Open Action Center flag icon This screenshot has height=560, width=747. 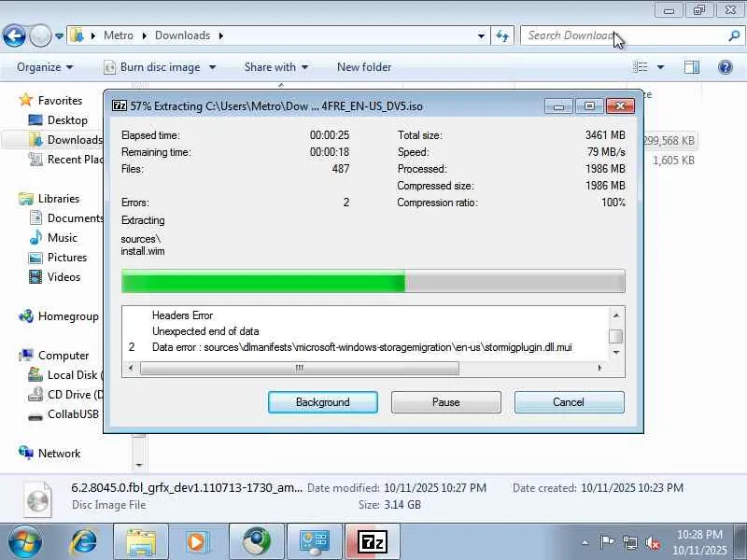pyautogui.click(x=607, y=542)
